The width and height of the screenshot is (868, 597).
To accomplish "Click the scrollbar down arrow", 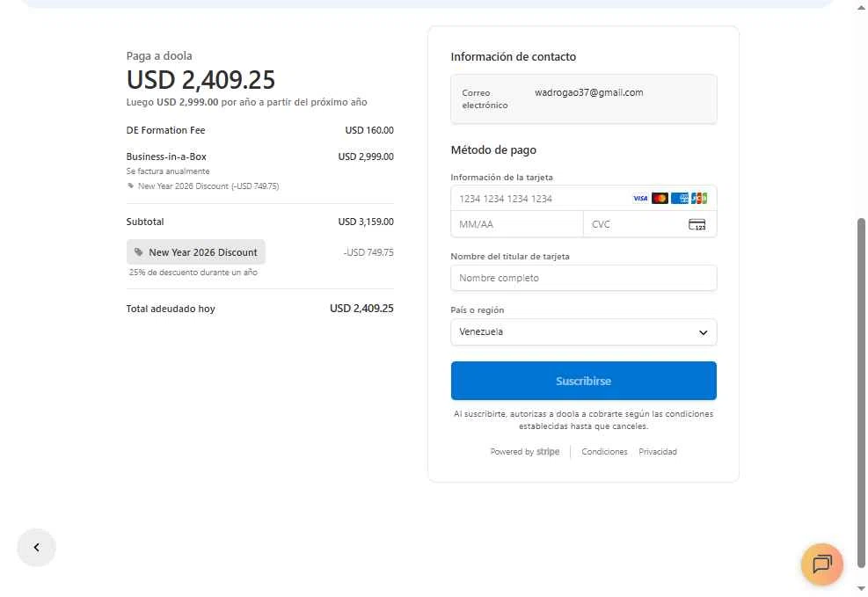I will pyautogui.click(x=861, y=588).
